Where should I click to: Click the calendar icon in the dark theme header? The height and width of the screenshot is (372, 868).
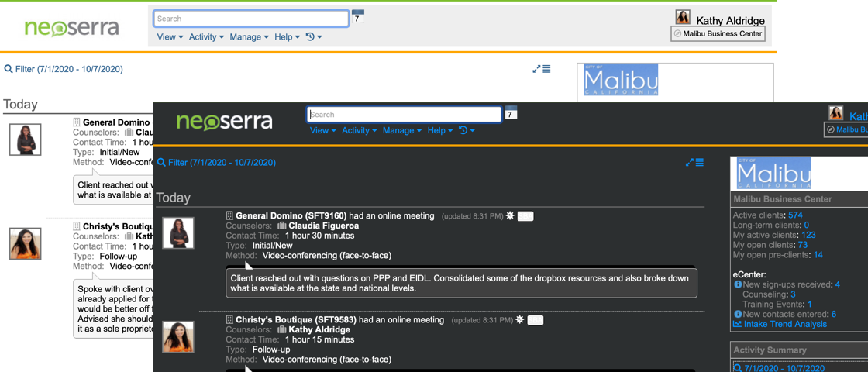point(510,113)
